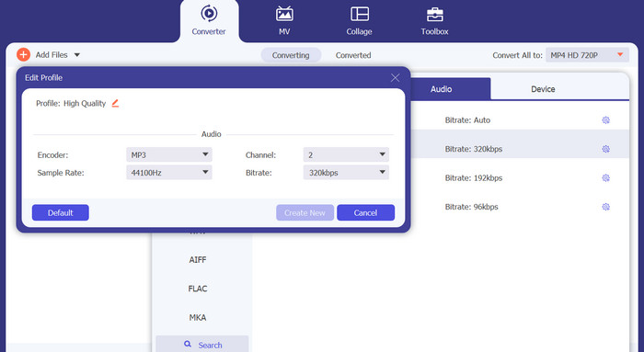Switch to the MV tab
644x352 pixels.
point(284,20)
